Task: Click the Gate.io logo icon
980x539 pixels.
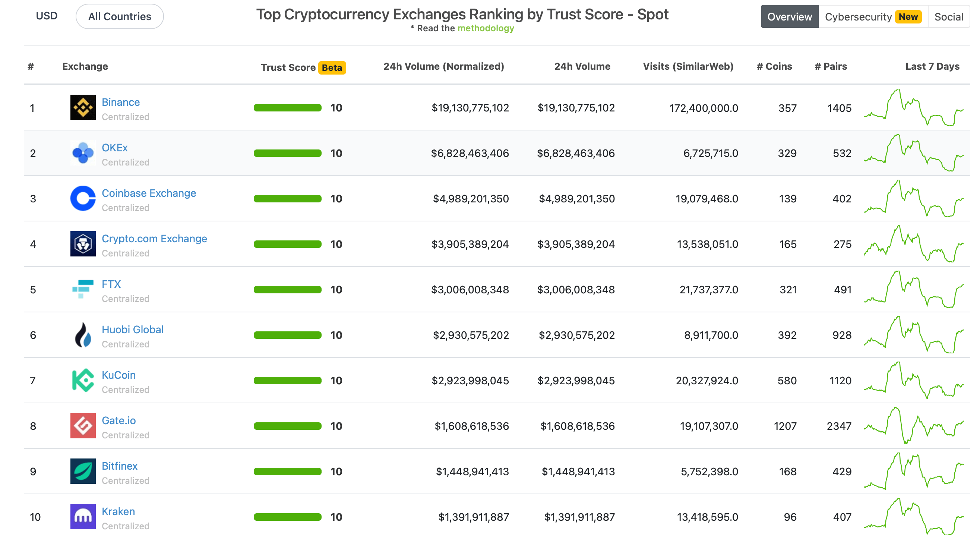Action: point(83,426)
